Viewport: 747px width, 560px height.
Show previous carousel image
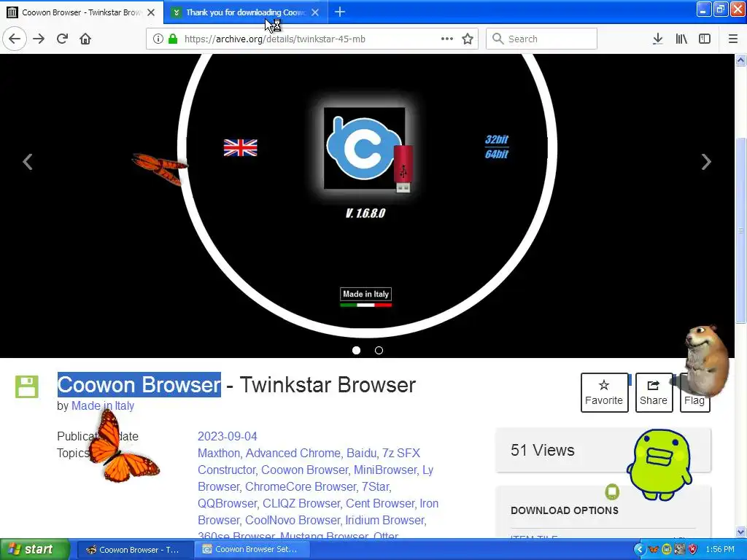[28, 162]
